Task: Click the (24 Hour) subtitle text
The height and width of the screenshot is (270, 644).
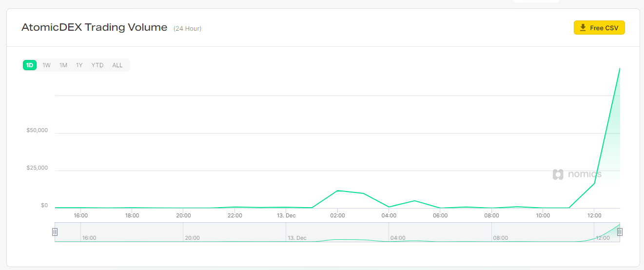Action: pyautogui.click(x=187, y=28)
